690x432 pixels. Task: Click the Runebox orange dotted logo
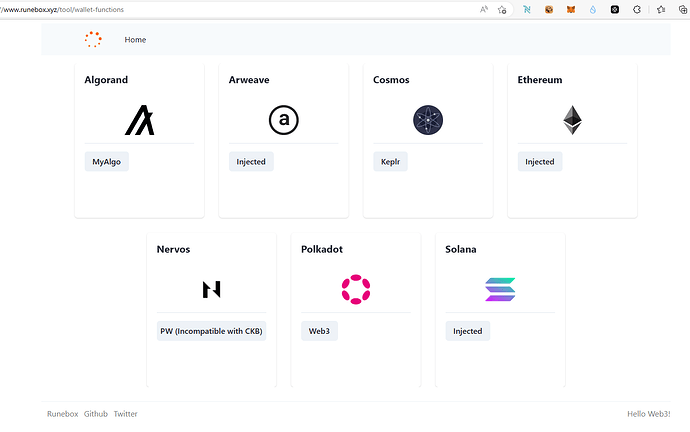(x=93, y=40)
